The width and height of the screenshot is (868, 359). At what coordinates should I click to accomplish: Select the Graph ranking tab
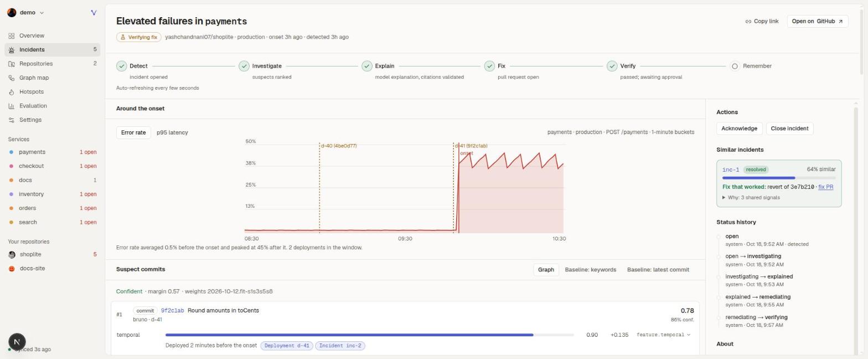(x=546, y=270)
